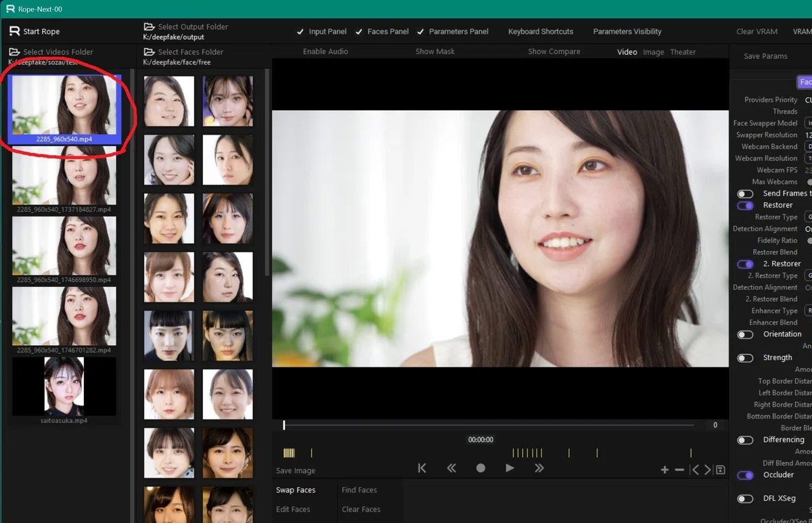
Task: Add a timeline marker with the plus icon
Action: click(664, 470)
